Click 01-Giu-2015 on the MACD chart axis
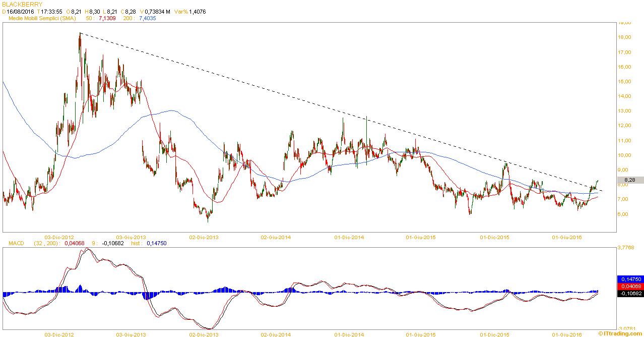The width and height of the screenshot is (644, 337). pyautogui.click(x=422, y=334)
